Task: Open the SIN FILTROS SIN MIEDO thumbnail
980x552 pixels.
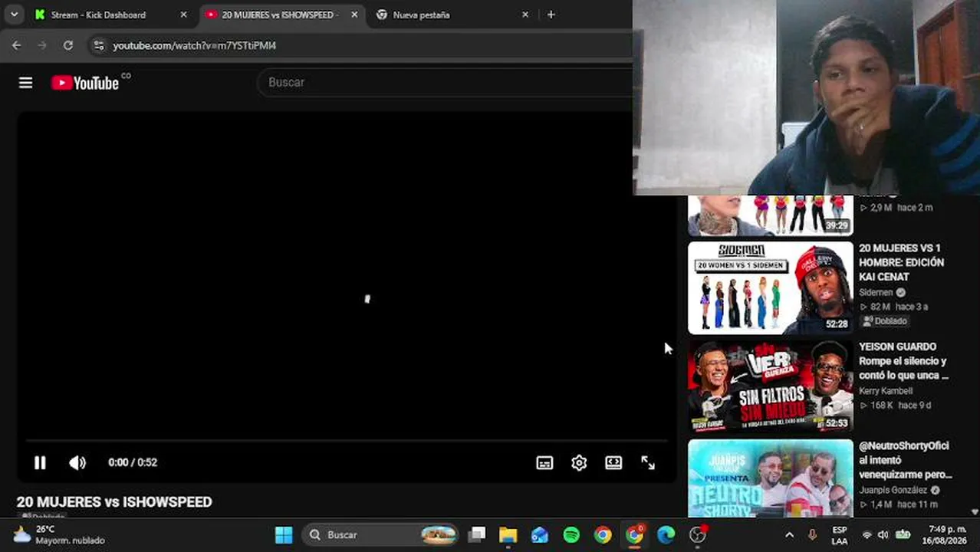Action: (x=770, y=386)
